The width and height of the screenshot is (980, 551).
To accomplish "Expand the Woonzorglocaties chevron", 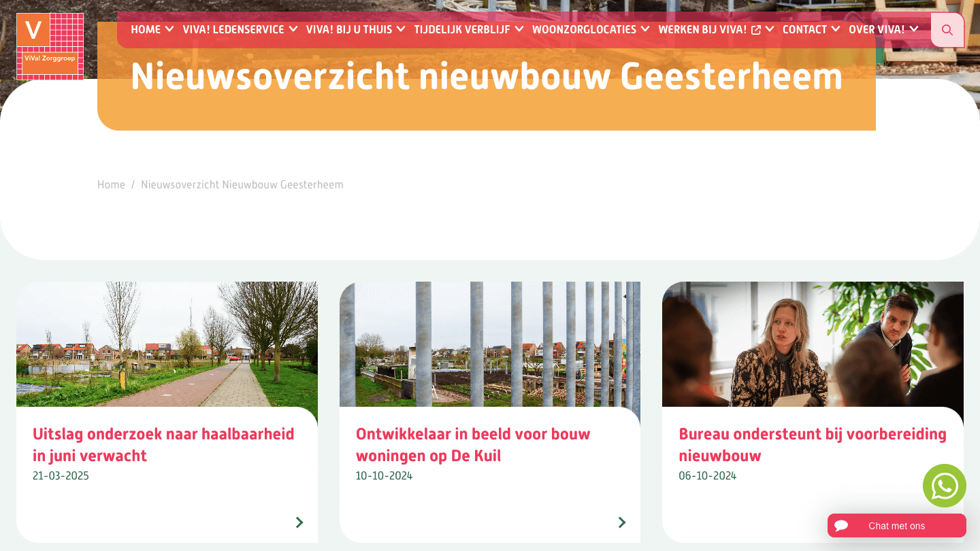I will pos(645,29).
